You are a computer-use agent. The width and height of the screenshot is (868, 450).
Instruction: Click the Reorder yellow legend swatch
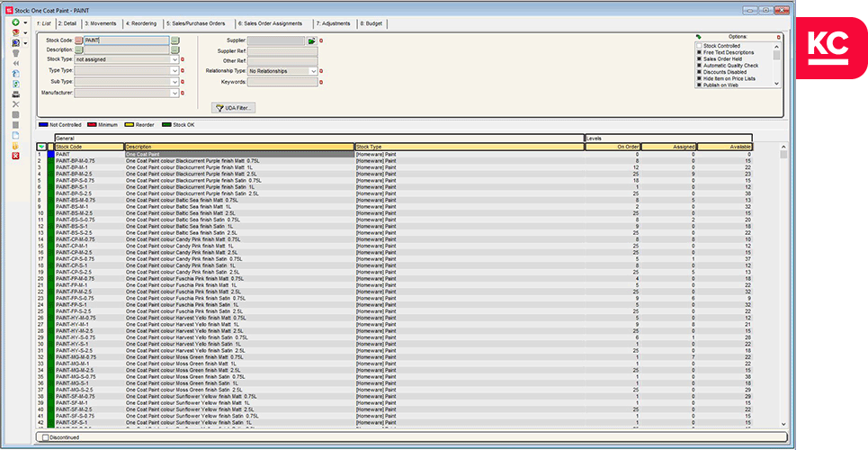point(129,125)
